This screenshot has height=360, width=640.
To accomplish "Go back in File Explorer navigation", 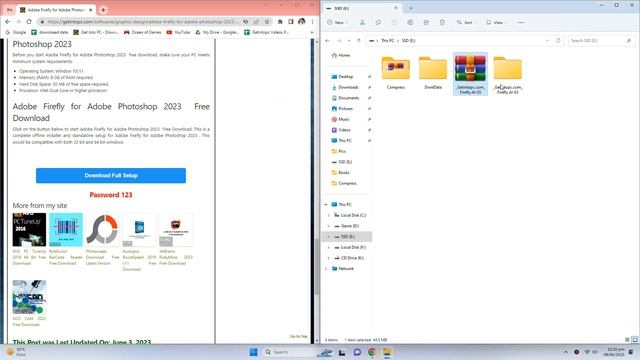I will click(x=327, y=40).
